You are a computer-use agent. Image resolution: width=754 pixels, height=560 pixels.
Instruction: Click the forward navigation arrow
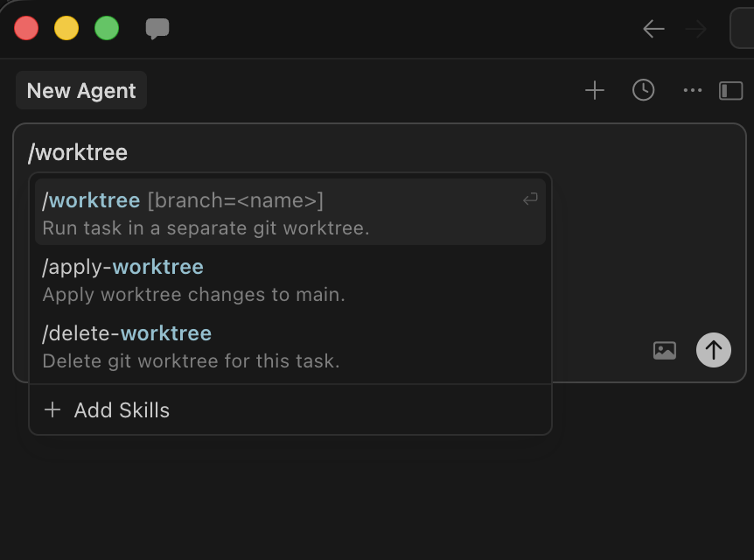point(696,29)
